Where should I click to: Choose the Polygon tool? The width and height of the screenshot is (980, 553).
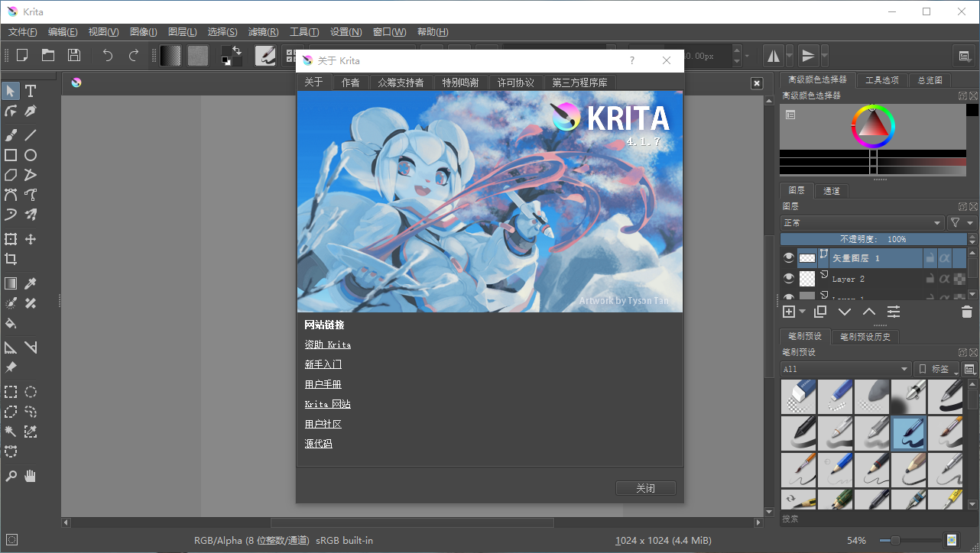click(x=11, y=175)
